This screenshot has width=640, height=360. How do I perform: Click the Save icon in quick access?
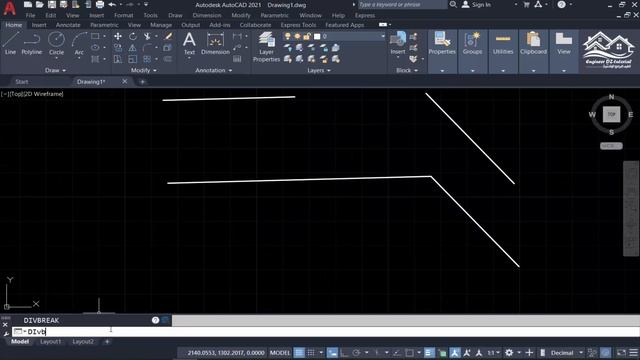point(51,4)
